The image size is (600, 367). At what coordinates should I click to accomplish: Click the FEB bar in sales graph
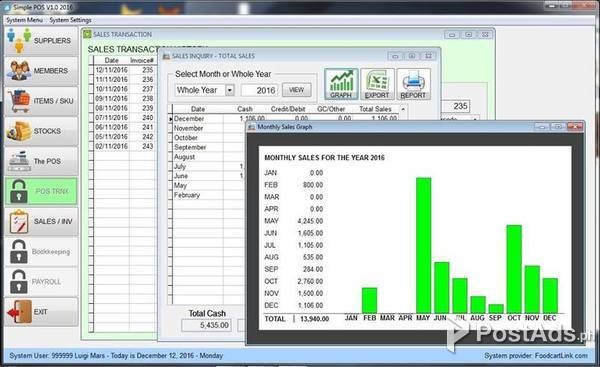point(369,300)
